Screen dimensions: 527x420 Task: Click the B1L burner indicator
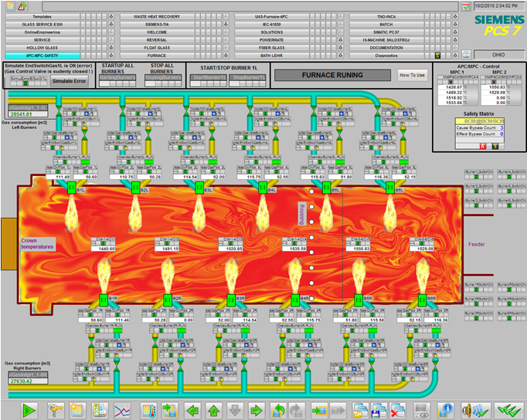pyautogui.click(x=69, y=188)
